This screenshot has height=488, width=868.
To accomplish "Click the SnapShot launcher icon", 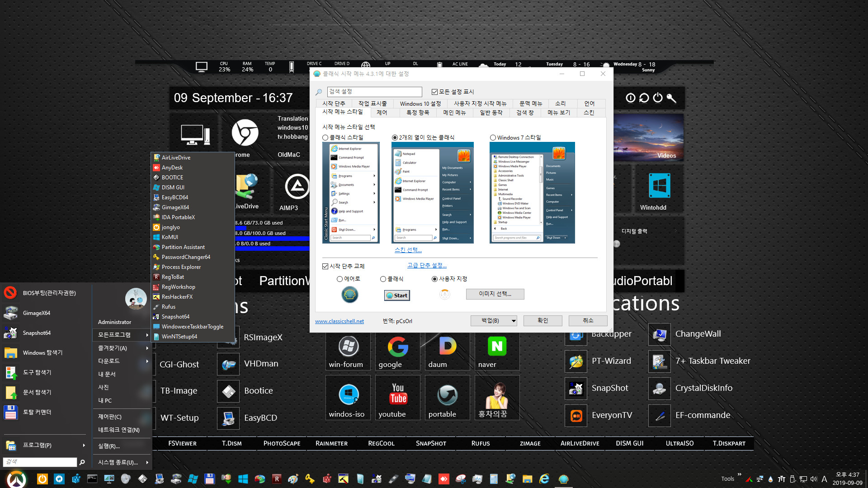I will pos(576,388).
